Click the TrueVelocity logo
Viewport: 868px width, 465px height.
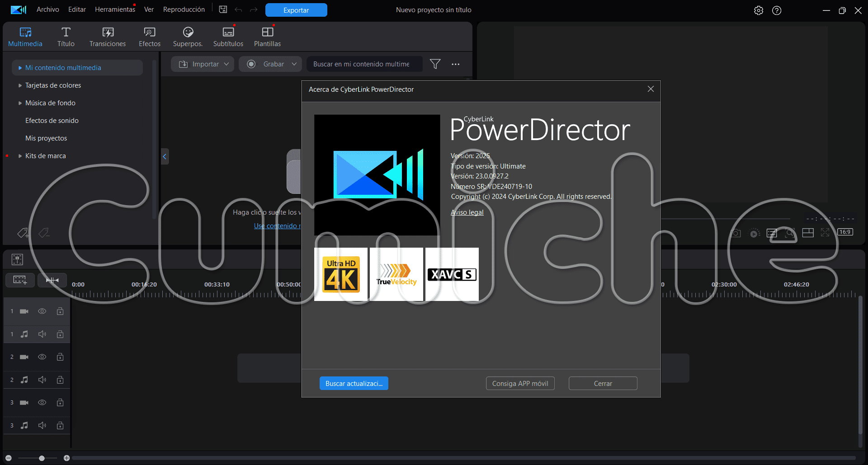click(x=396, y=274)
